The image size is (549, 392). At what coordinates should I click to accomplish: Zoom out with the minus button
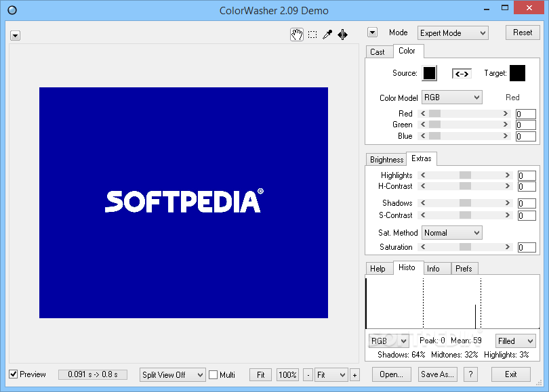[308, 375]
